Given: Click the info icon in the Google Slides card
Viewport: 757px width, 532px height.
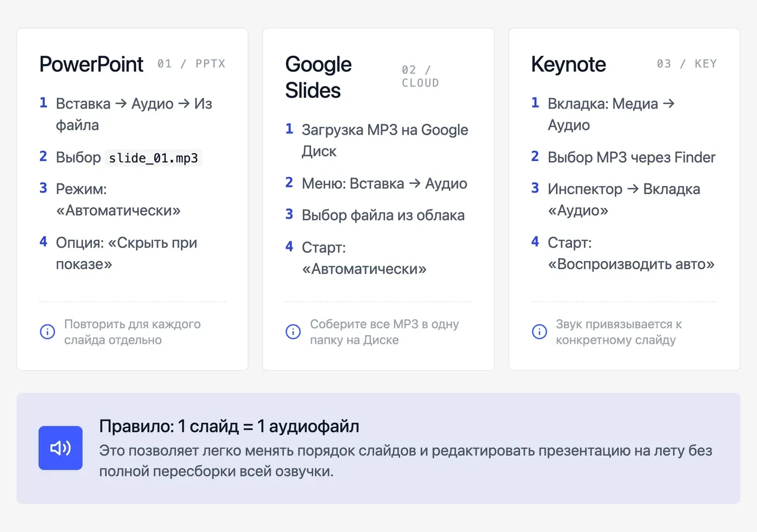Looking at the screenshot, I should click(293, 331).
